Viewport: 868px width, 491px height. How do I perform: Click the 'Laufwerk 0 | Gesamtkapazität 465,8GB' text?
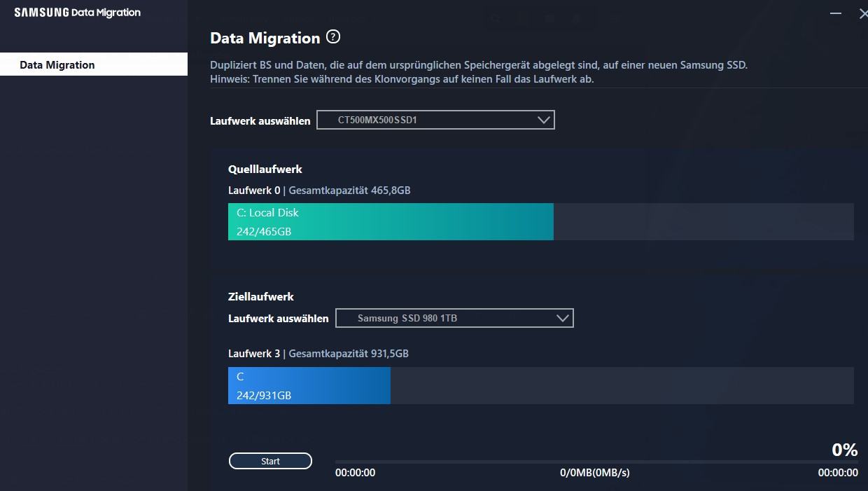[319, 191]
